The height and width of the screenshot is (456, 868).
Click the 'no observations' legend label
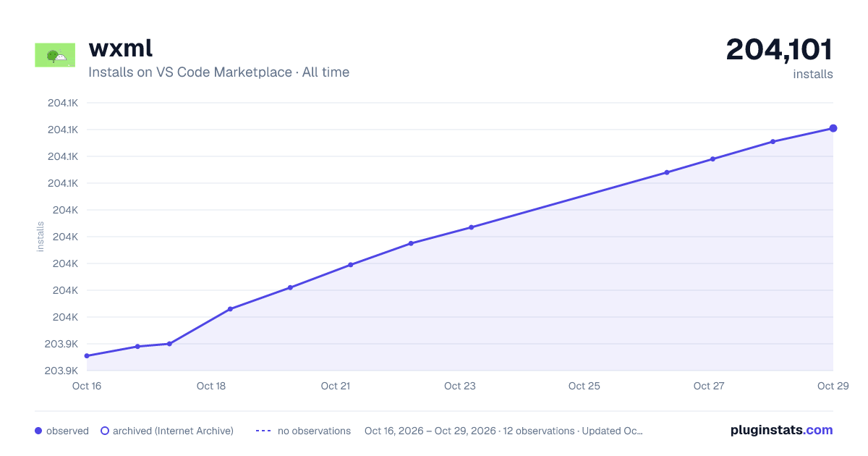(314, 431)
